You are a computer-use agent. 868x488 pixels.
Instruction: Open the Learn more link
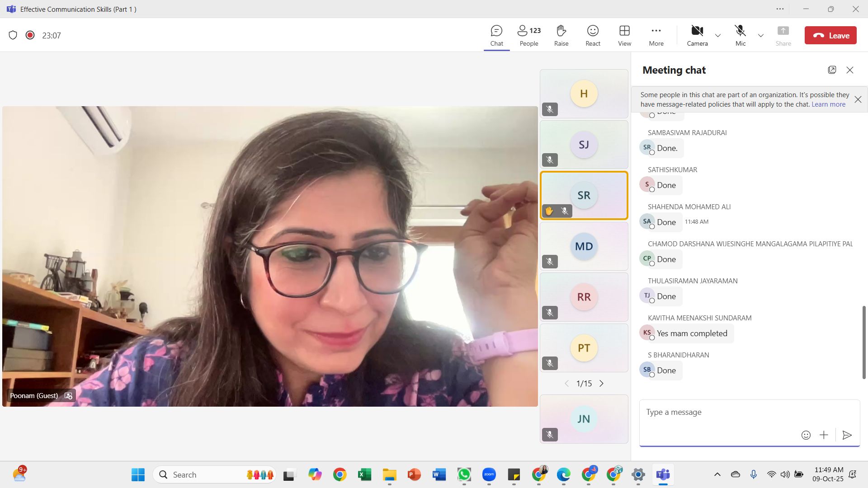tap(828, 104)
